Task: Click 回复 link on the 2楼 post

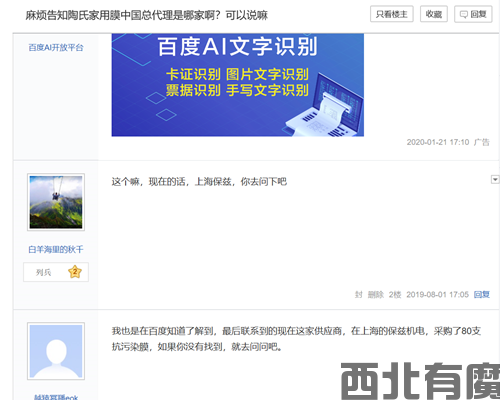Action: pos(482,294)
